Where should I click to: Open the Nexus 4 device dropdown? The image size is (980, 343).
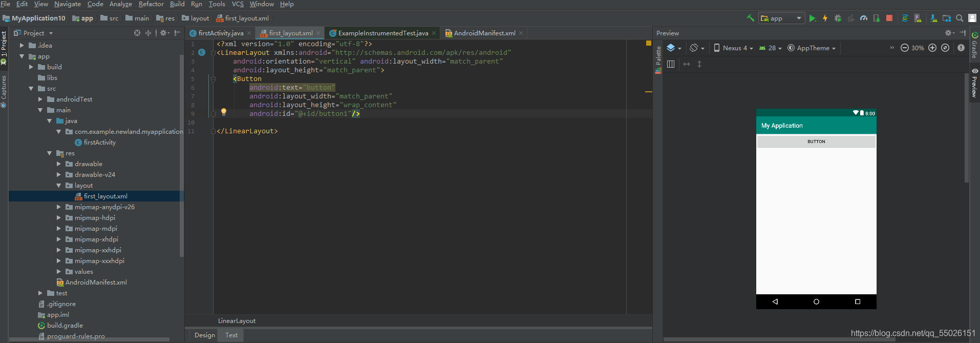tap(733, 48)
